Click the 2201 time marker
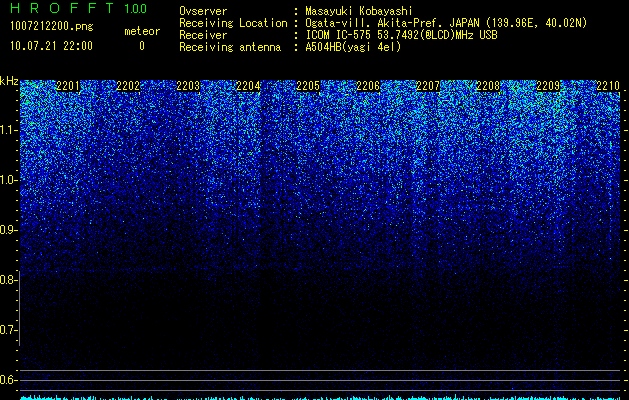The image size is (629, 400). click(x=68, y=86)
